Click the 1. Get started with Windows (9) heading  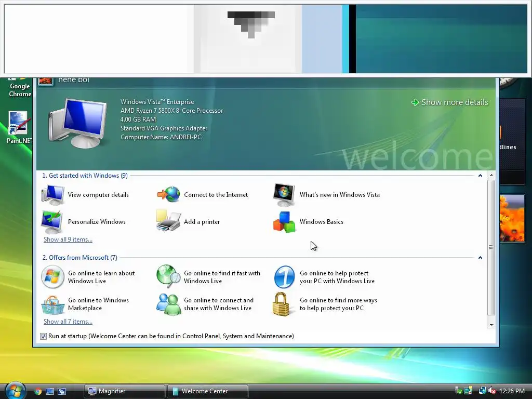point(85,176)
